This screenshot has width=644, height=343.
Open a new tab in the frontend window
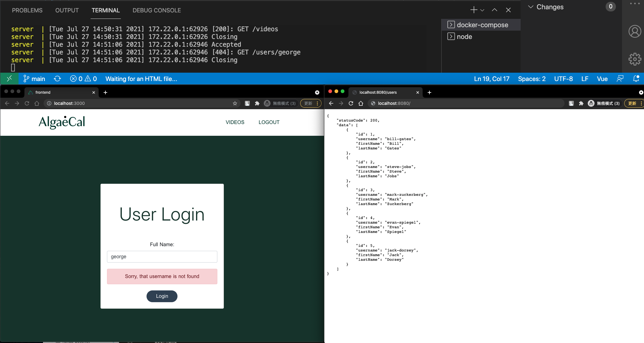105,92
